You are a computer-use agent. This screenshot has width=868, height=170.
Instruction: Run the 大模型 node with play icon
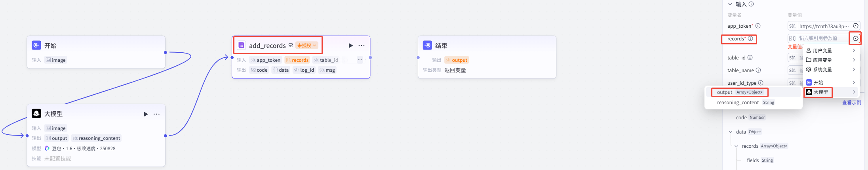(x=146, y=114)
